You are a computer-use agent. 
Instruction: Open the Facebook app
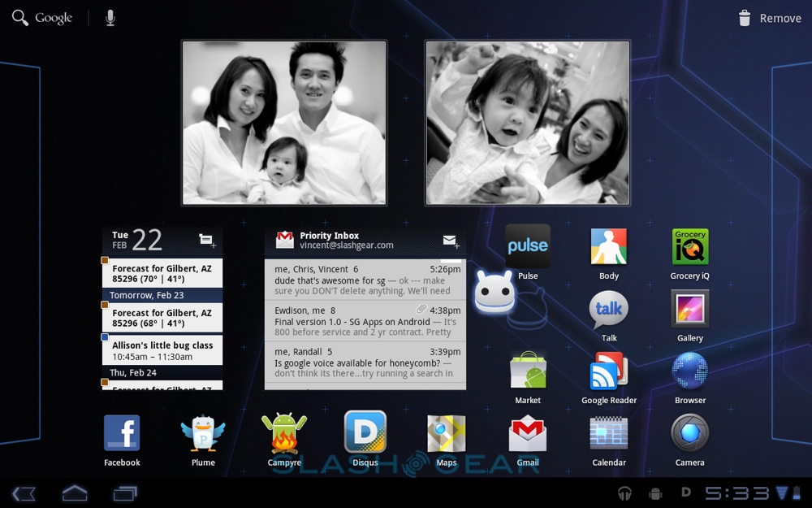[122, 434]
